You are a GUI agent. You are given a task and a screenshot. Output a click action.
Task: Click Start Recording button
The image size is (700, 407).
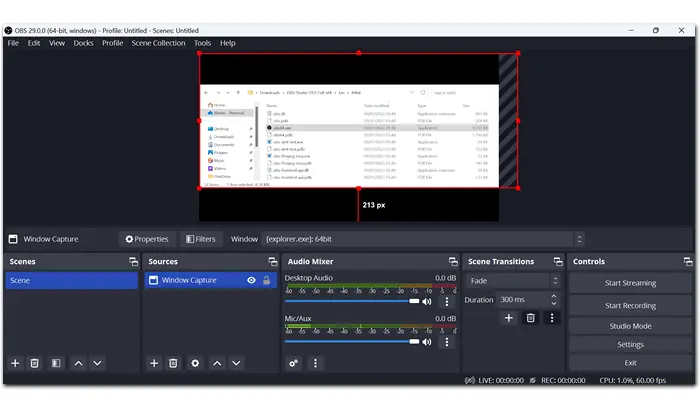coord(630,306)
